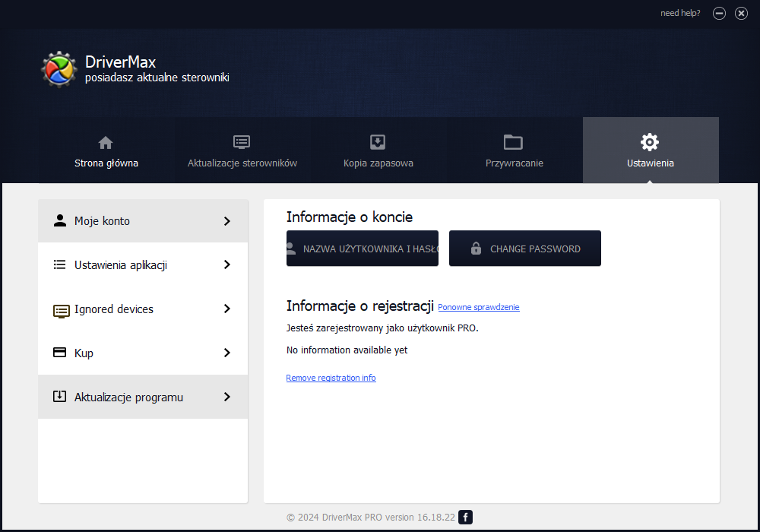Image resolution: width=760 pixels, height=532 pixels.
Task: Click the Przywracanie folder icon
Action: [x=513, y=142]
